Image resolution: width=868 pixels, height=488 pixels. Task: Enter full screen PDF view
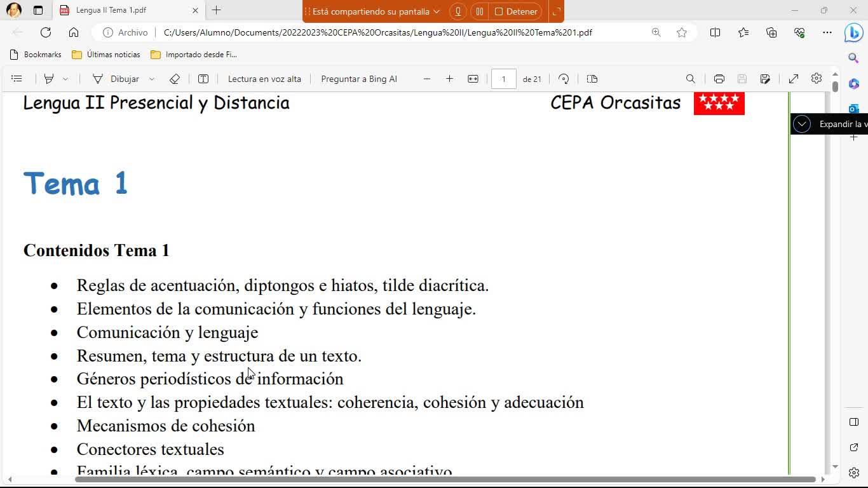tap(794, 79)
